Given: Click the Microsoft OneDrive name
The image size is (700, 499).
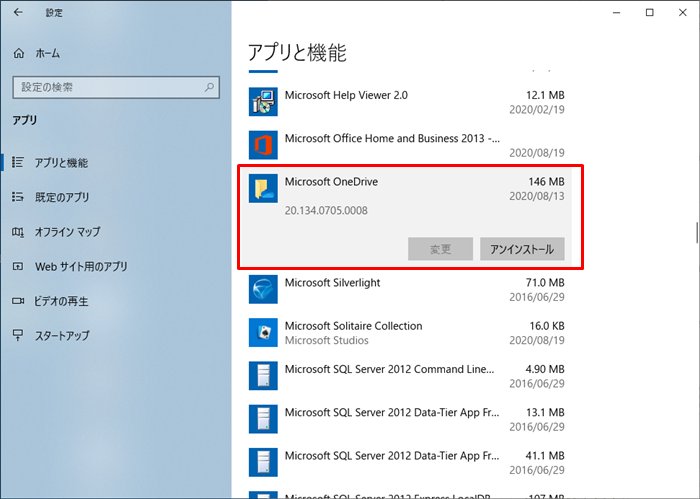Looking at the screenshot, I should [331, 182].
